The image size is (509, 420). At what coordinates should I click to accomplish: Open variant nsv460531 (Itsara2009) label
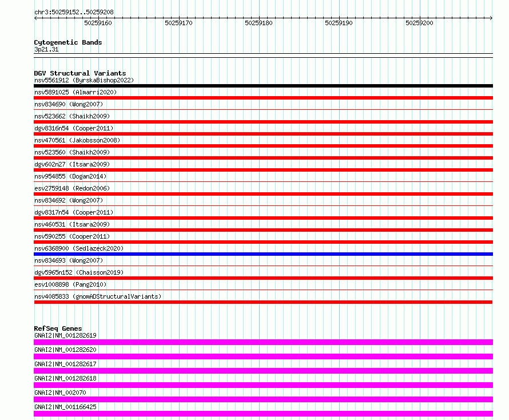pyautogui.click(x=72, y=224)
